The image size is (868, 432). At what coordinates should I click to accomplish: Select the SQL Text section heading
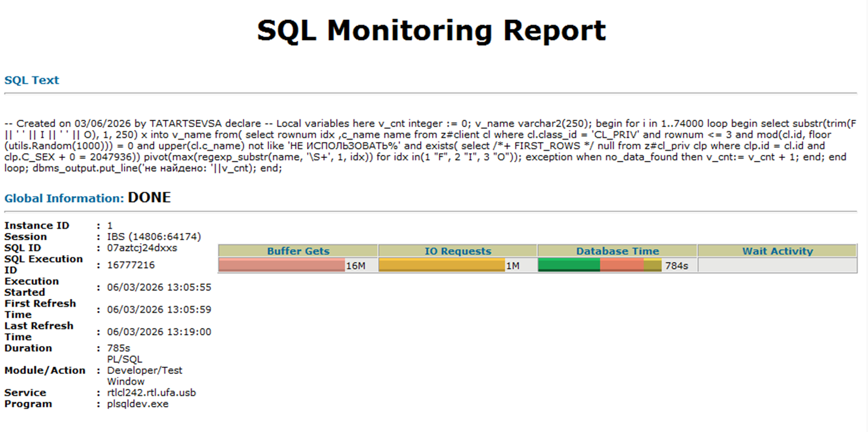(31, 80)
